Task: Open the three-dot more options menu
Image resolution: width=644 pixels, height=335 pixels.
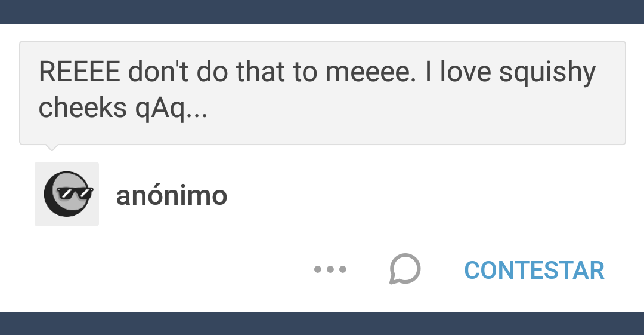Action: 330,269
